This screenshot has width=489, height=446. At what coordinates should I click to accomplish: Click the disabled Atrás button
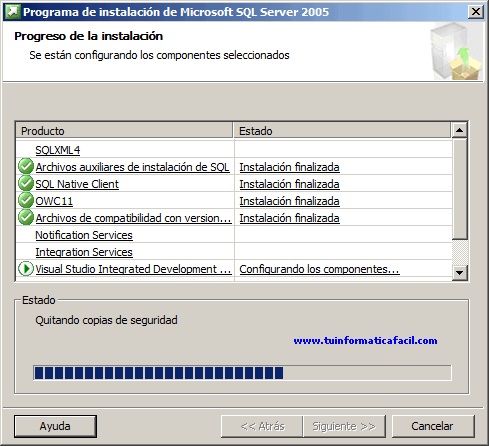(262, 426)
